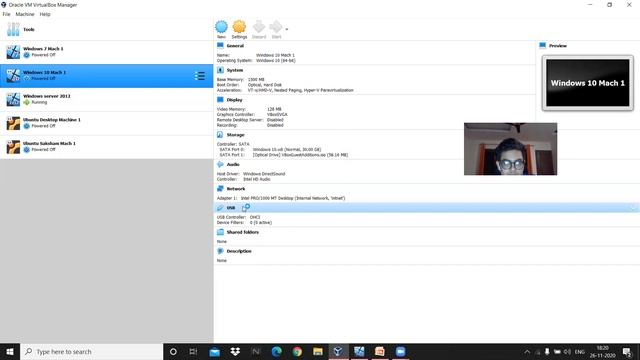This screenshot has height=360, width=640.
Task: Open the File menu
Action: tap(6, 14)
